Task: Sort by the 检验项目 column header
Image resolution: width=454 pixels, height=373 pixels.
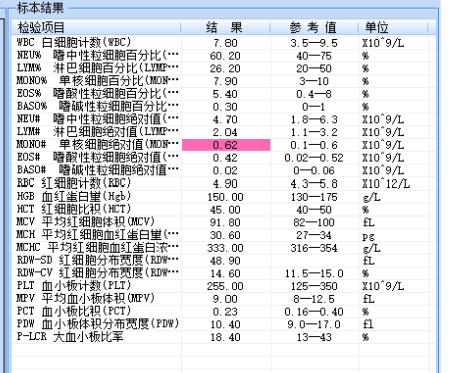Action: tap(96, 27)
